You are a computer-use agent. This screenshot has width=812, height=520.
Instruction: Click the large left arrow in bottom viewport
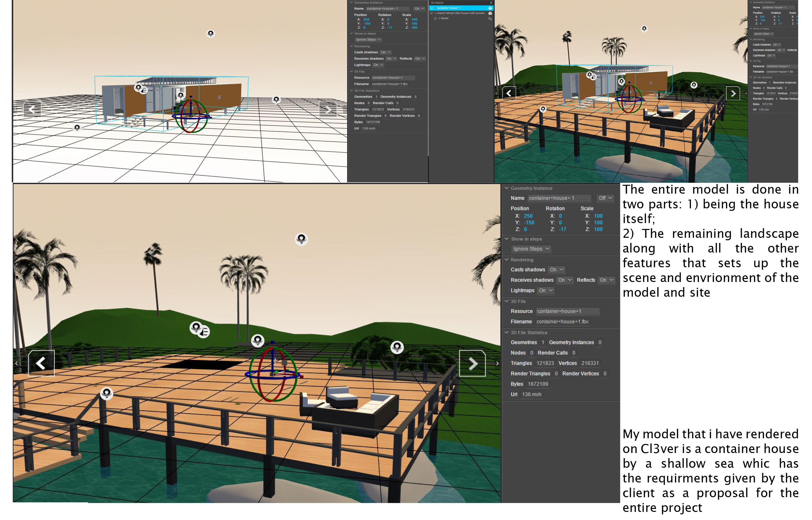(41, 363)
